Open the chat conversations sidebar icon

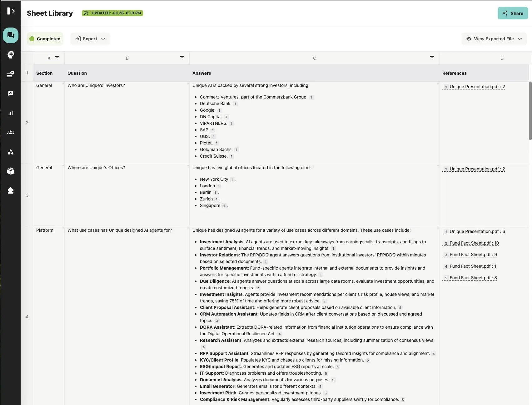click(x=11, y=35)
